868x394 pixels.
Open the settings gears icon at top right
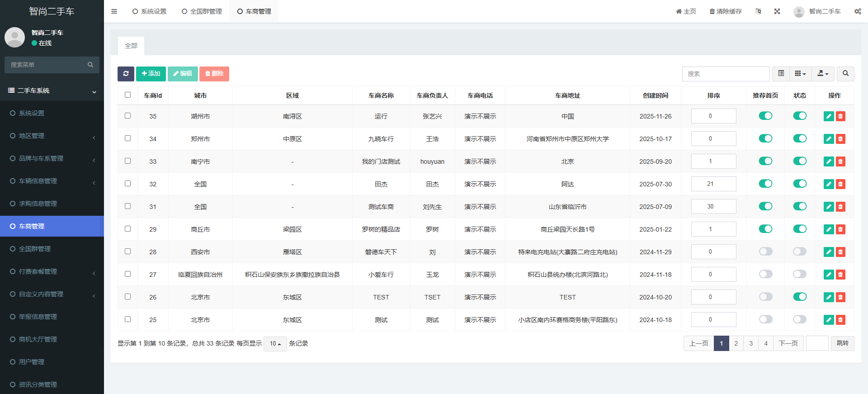point(857,11)
